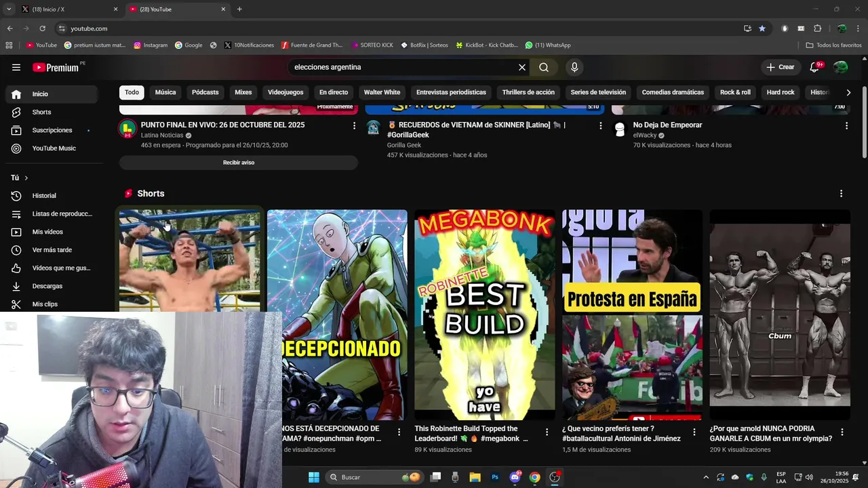The height and width of the screenshot is (488, 868).
Task: Open options for vecino preferís short
Action: (694, 432)
